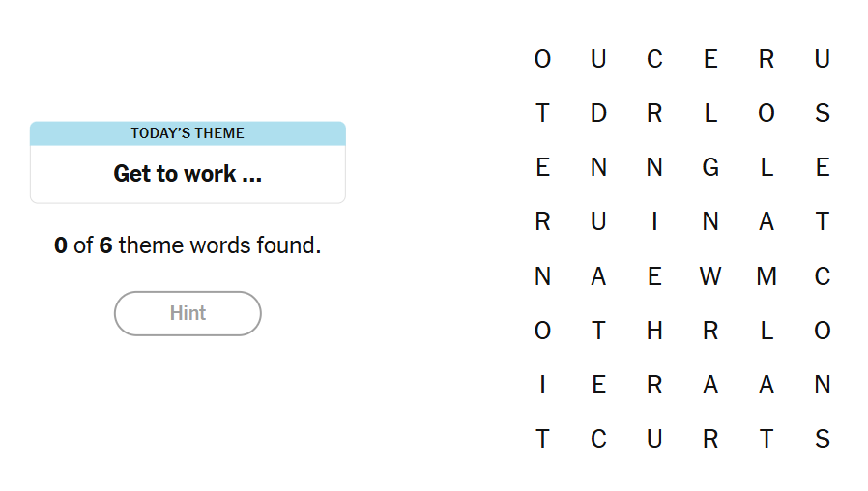Click the C immediately right of M

coord(823,277)
